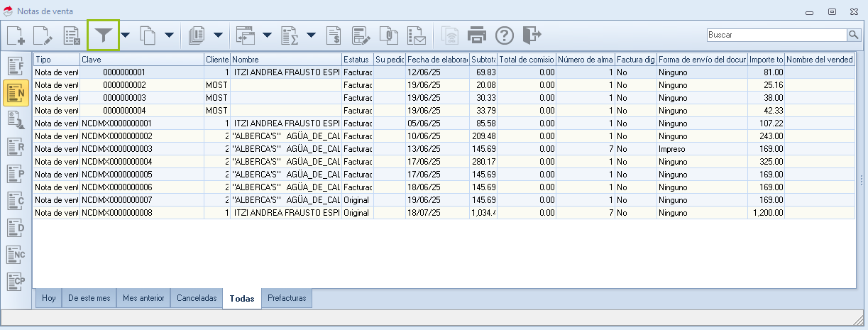Select the Remisiones (R) sidebar icon
This screenshot has width=868, height=330.
(16, 147)
